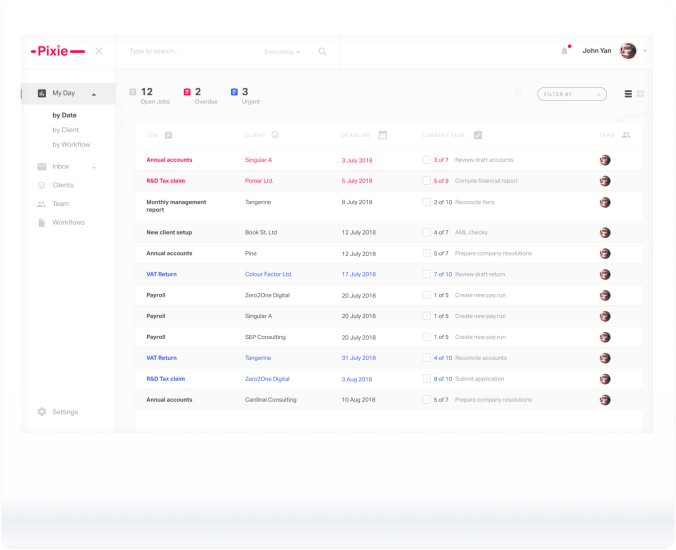Click the 3 Aug 2018 deadline
676x550 pixels.
click(x=357, y=379)
